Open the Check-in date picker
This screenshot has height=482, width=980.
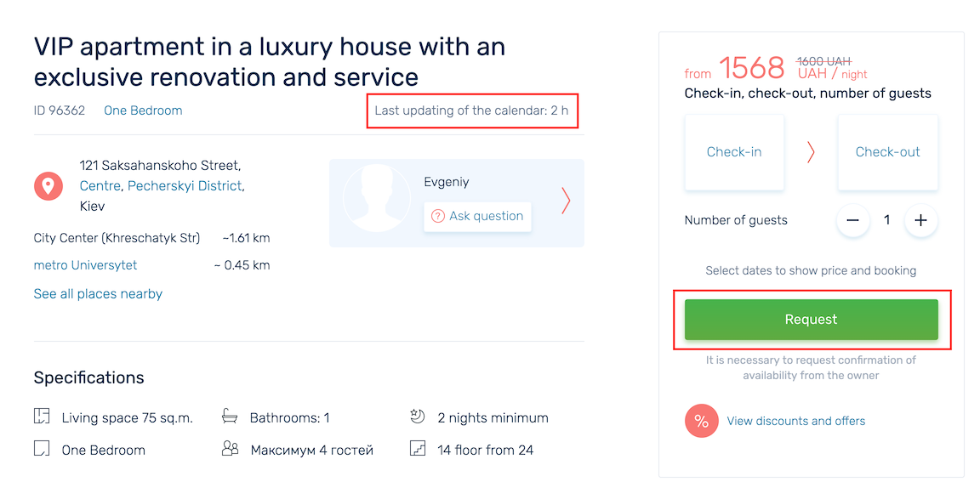tap(734, 152)
